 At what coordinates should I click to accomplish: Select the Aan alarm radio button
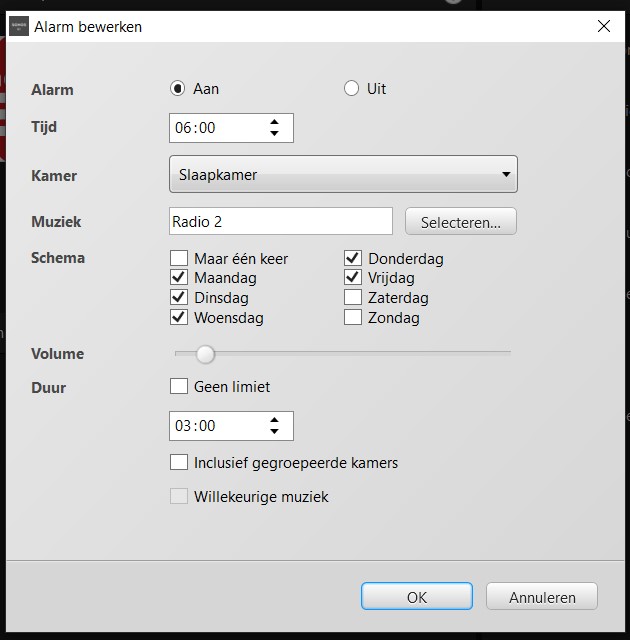coord(178,88)
